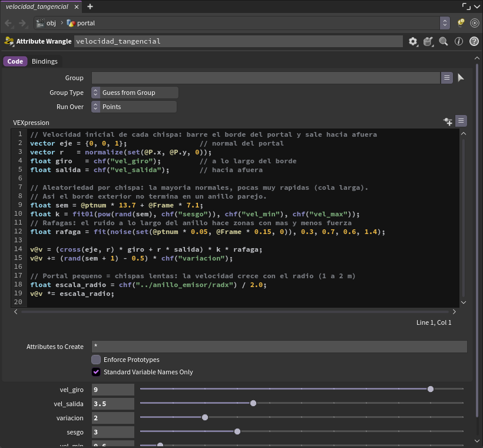Enable the Enforce Prototypes checkbox

pos(96,360)
